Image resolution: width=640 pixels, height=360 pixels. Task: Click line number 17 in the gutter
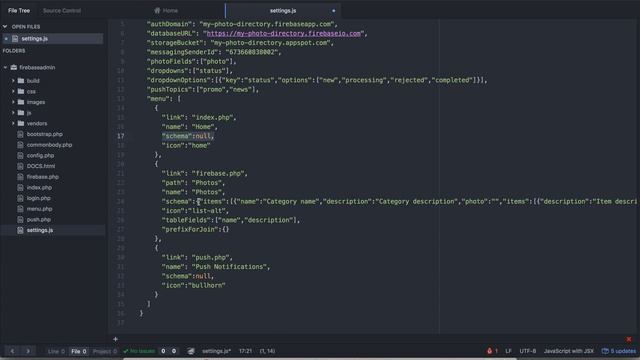point(120,136)
